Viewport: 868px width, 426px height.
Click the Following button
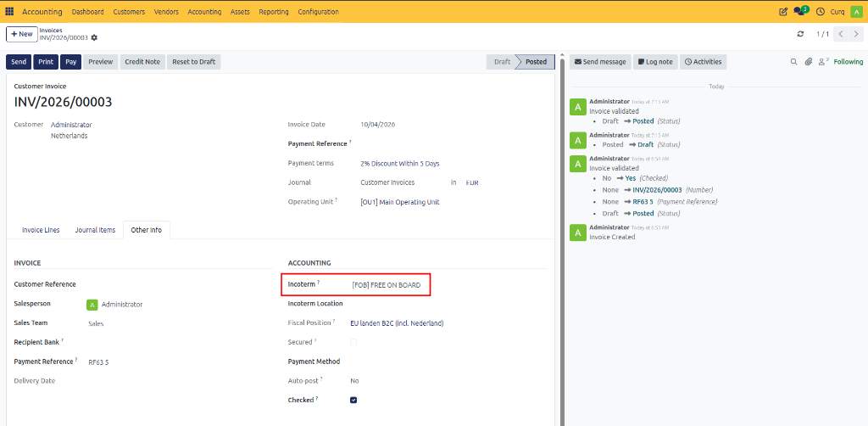tap(848, 62)
